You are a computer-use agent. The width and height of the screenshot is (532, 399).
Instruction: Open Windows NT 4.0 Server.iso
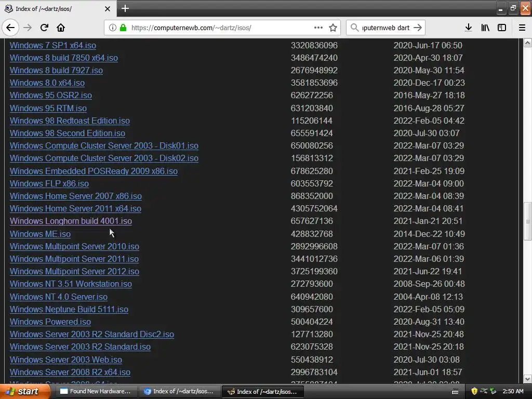tap(59, 297)
